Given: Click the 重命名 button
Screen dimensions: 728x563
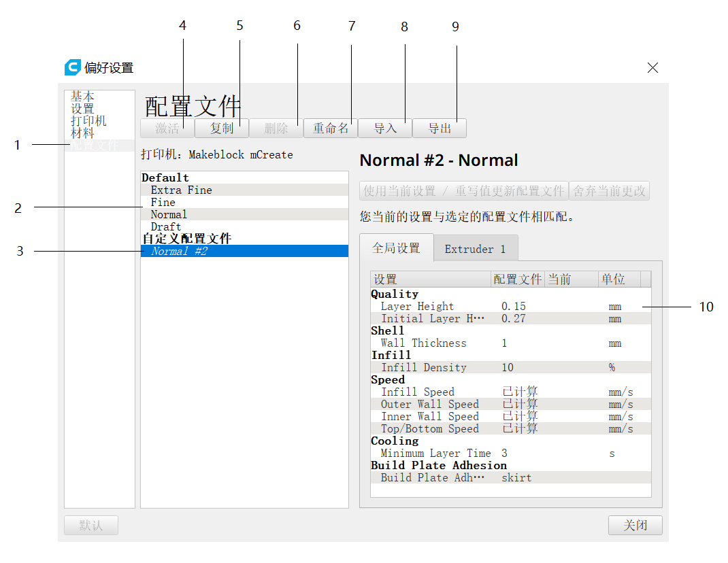Looking at the screenshot, I should tap(330, 129).
